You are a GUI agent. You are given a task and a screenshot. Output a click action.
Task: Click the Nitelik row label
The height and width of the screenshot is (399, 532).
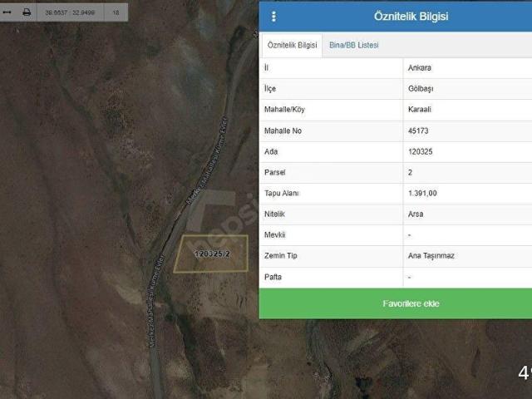(x=274, y=214)
